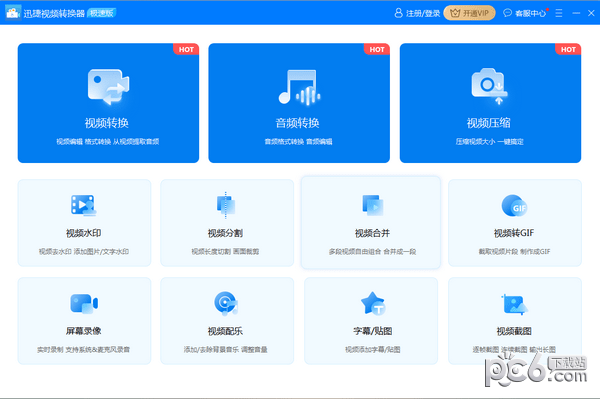Open the hamburger menu

click(559, 13)
